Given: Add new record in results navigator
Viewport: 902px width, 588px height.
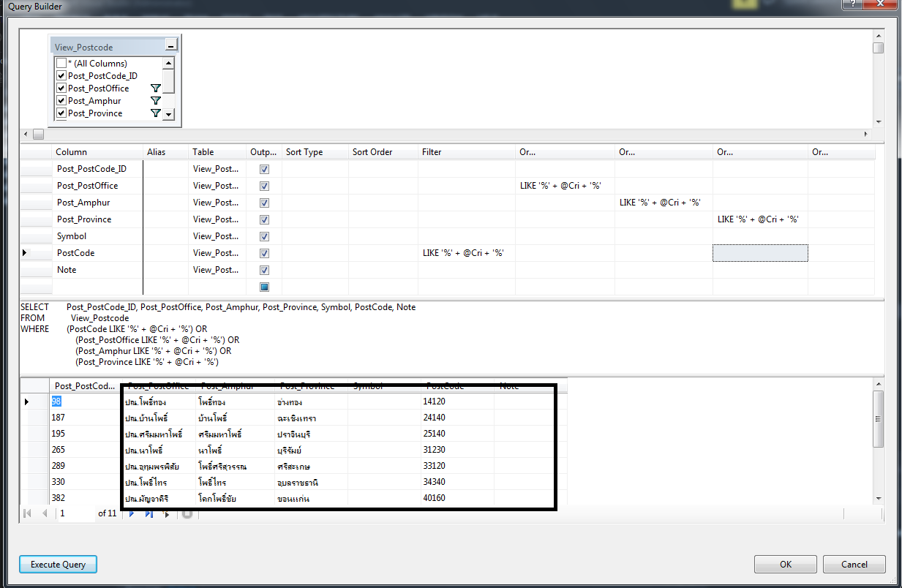Looking at the screenshot, I should (167, 513).
